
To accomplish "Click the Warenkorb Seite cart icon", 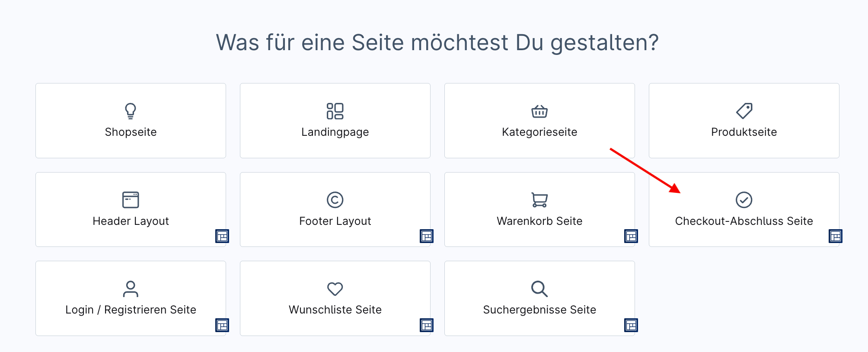I will tap(539, 200).
